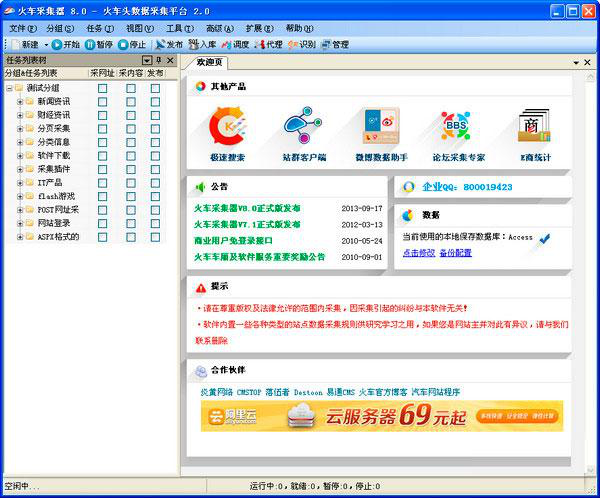Expand the 财经资讯 tree node

[x=20, y=115]
